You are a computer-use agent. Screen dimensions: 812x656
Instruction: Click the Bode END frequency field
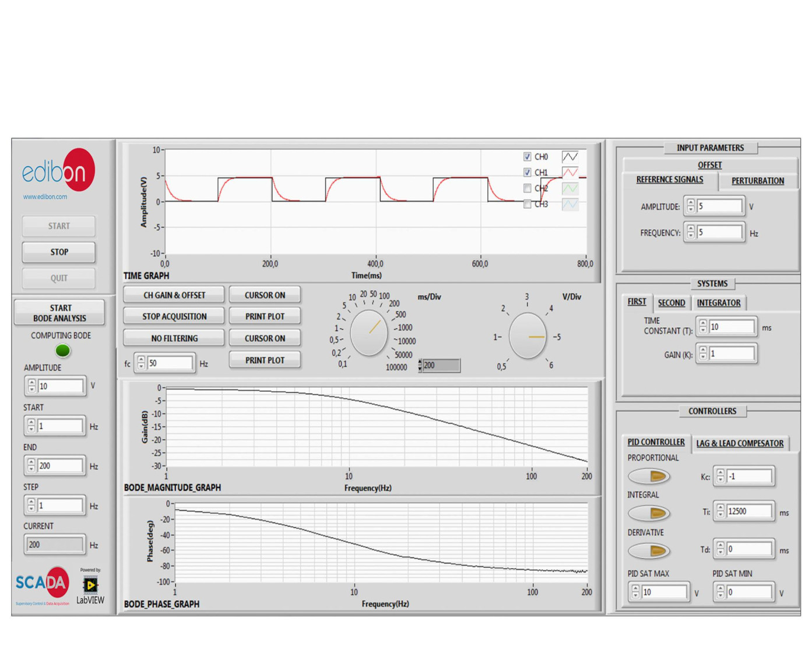(x=61, y=465)
